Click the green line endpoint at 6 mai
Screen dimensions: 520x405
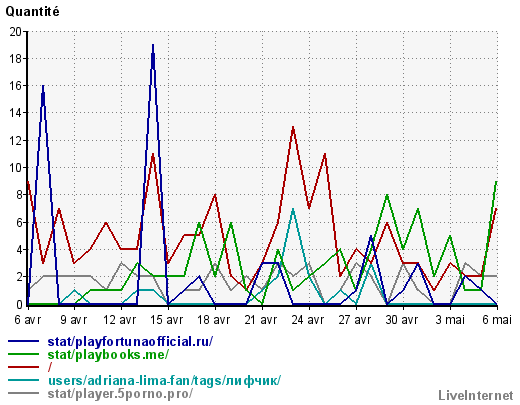497,182
